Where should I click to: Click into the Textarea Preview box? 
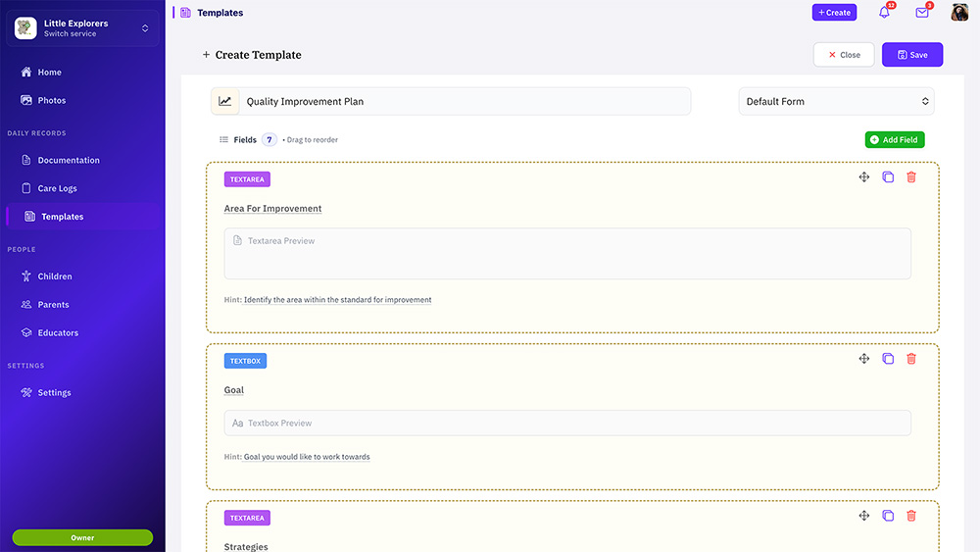tap(567, 253)
